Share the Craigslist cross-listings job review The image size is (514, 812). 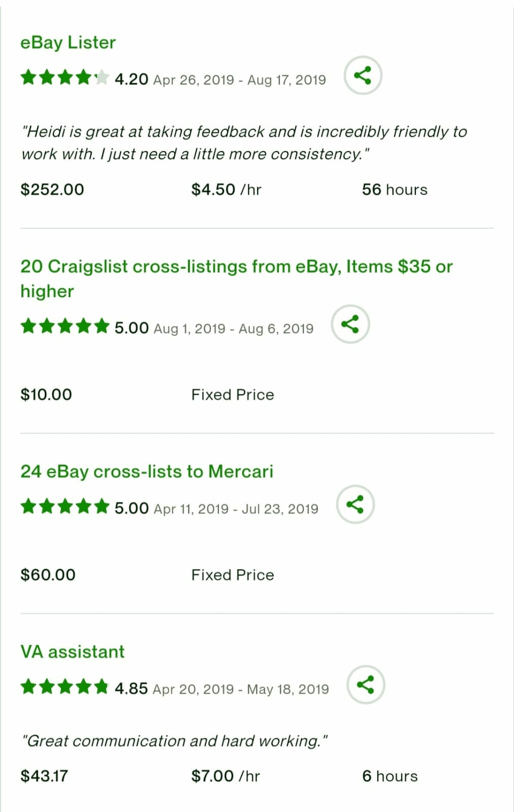click(x=350, y=324)
